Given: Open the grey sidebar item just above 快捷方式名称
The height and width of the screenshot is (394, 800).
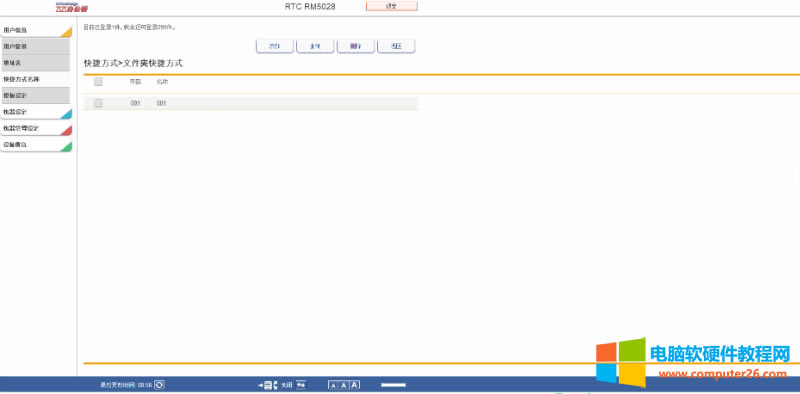Looking at the screenshot, I should (36, 63).
